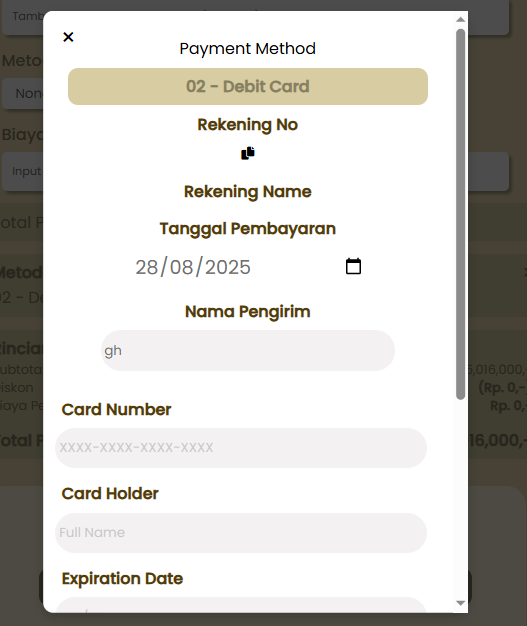Viewport: 527px width, 626px height.
Task: Select the month value 08 in date
Action: pyautogui.click(x=181, y=267)
